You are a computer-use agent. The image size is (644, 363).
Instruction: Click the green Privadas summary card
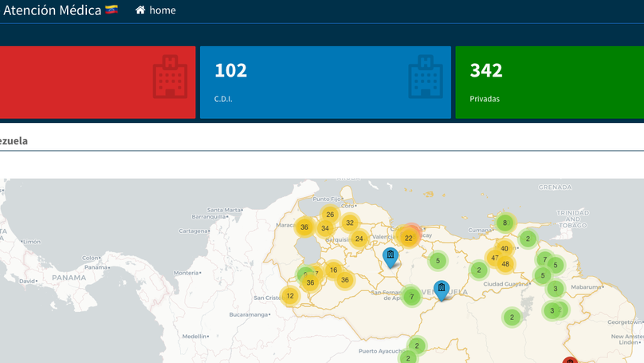[549, 82]
